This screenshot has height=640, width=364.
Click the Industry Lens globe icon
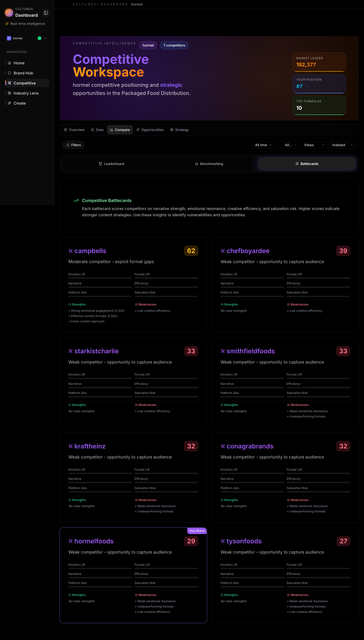(9, 93)
